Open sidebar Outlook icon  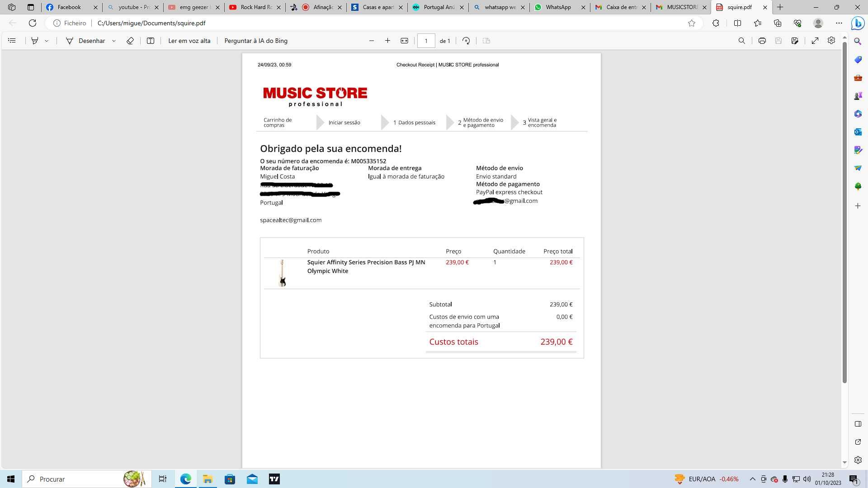tap(858, 132)
